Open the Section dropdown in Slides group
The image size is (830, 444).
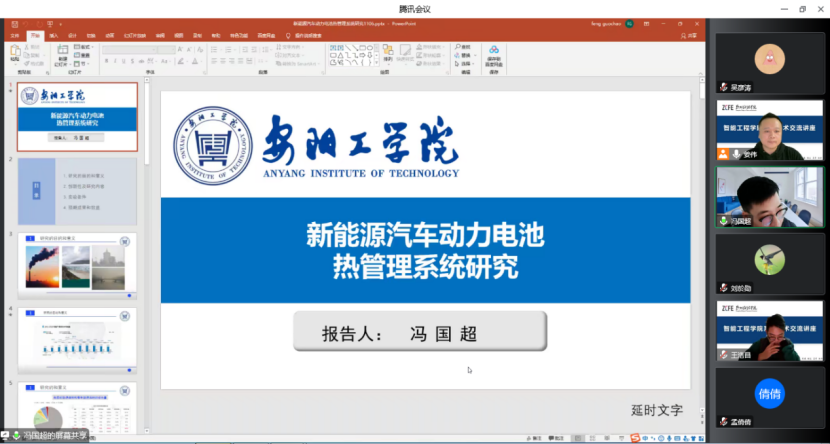(82, 64)
